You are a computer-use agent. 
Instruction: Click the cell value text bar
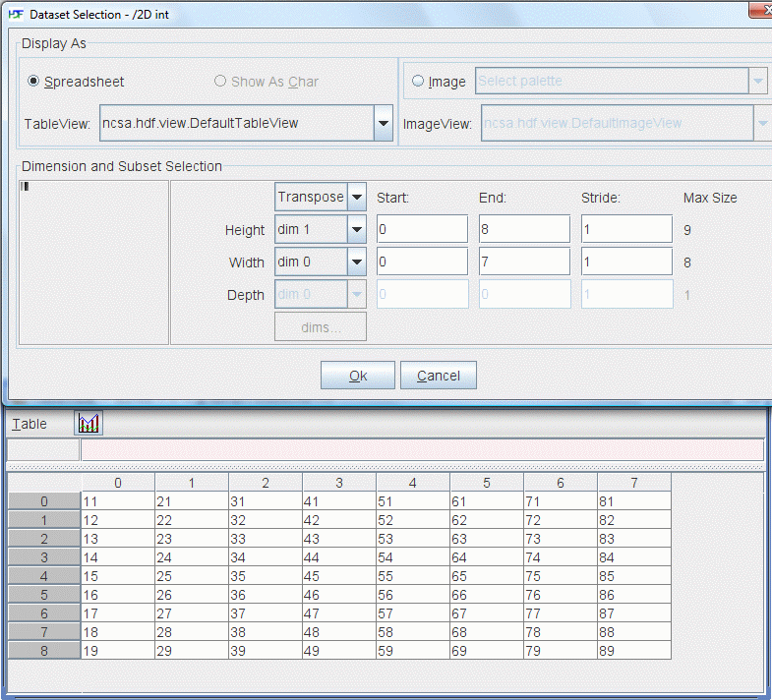pos(423,450)
